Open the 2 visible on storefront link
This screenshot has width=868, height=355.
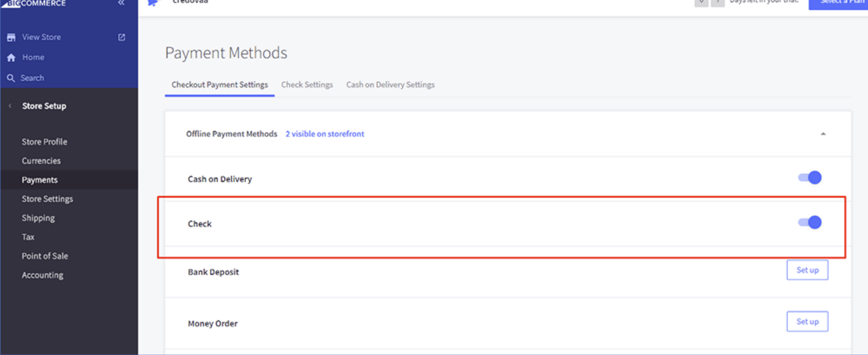[325, 134]
